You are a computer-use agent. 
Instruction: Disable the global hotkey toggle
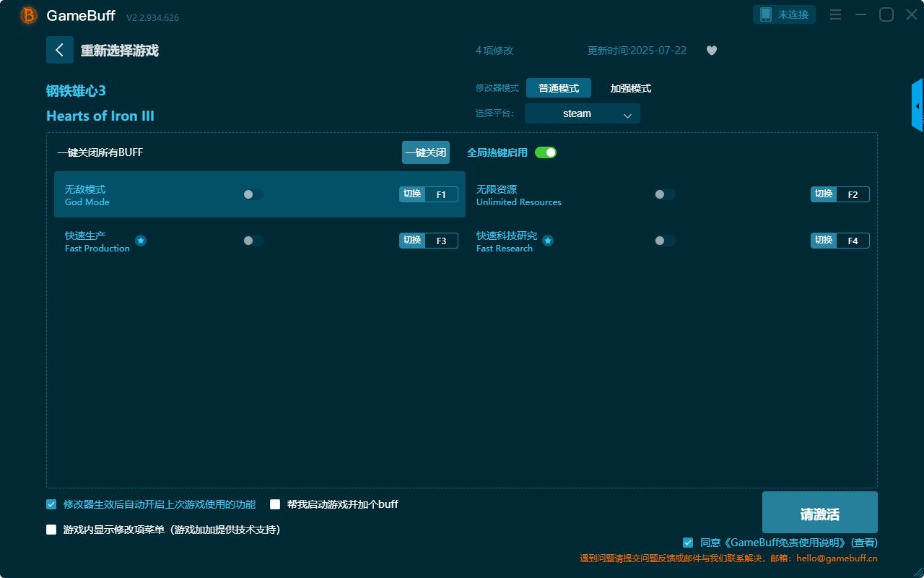(x=546, y=152)
